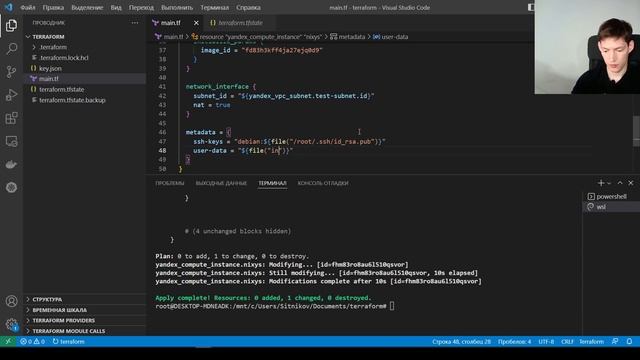
Task: Switch to КОНСОЛЬ ОТЛАДКИ panel tab
Action: [x=323, y=183]
